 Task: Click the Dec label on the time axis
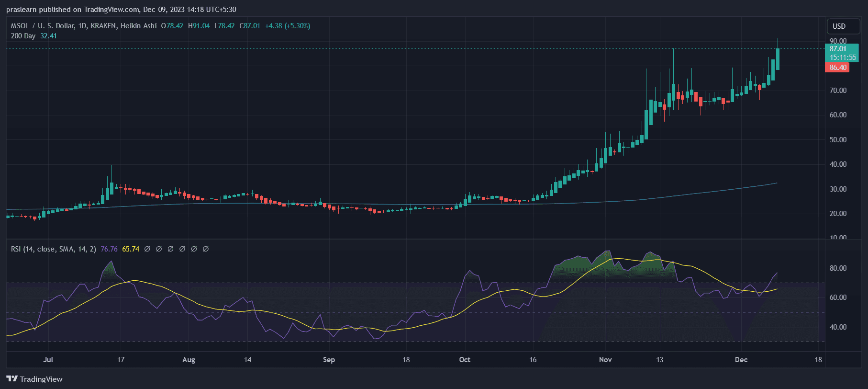[x=741, y=360]
